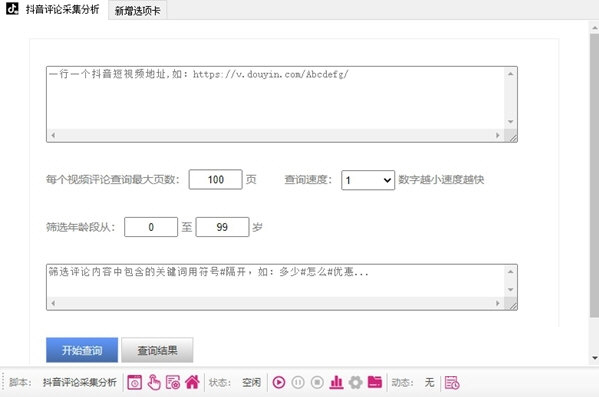Click the 筛选年龄段从 label
This screenshot has height=397, width=599.
80,227
